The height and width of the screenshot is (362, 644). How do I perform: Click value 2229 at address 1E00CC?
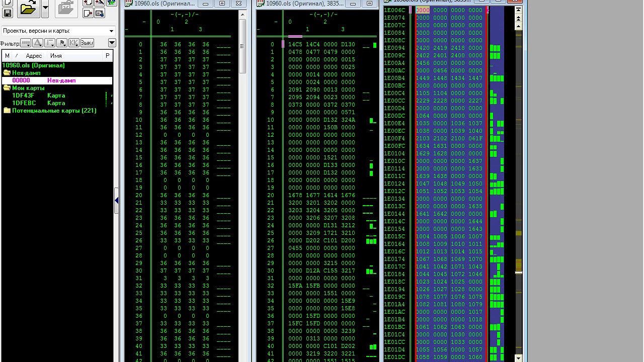tap(423, 101)
